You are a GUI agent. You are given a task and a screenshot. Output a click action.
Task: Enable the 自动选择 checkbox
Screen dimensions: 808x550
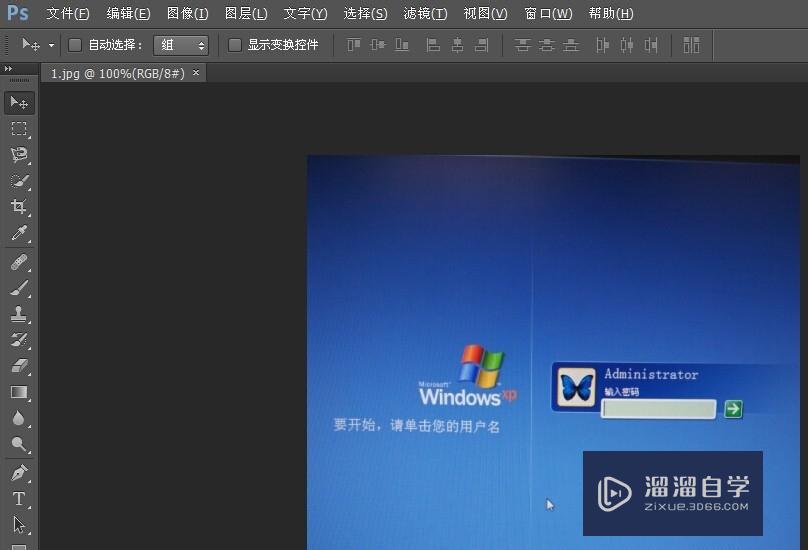[x=75, y=45]
